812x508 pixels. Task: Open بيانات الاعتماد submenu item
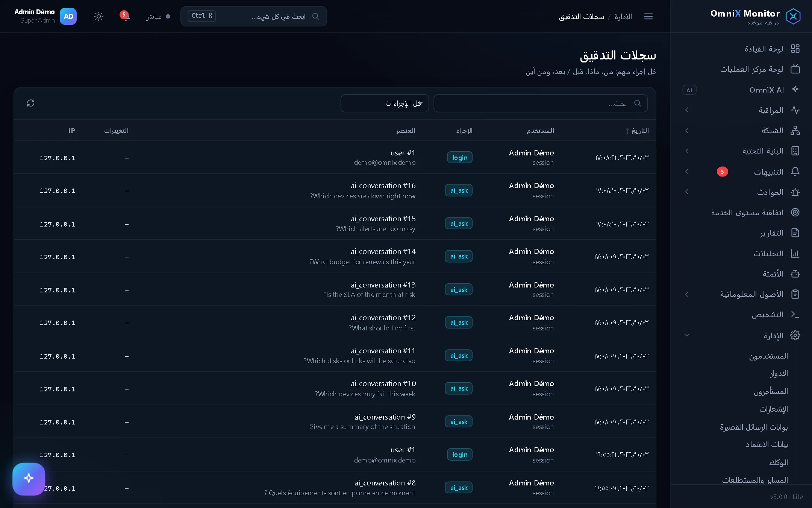767,444
